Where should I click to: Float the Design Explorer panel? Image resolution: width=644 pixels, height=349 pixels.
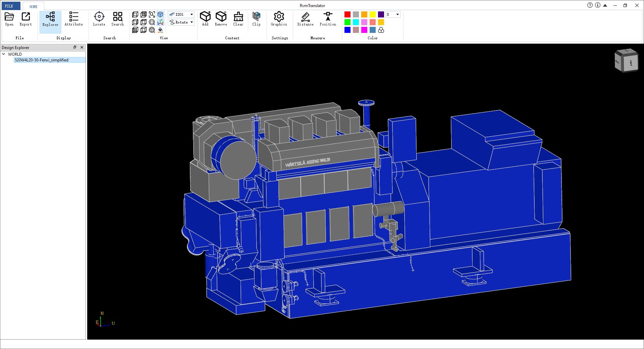coord(75,47)
